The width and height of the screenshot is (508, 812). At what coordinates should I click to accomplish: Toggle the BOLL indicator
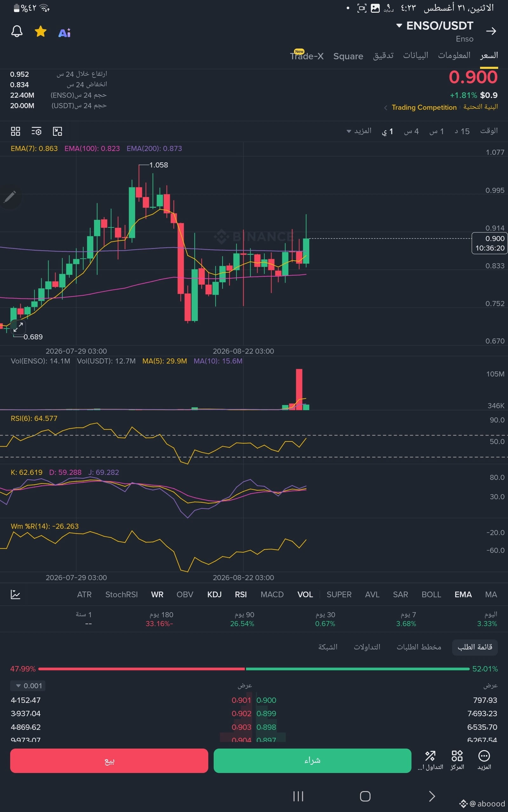click(x=431, y=595)
